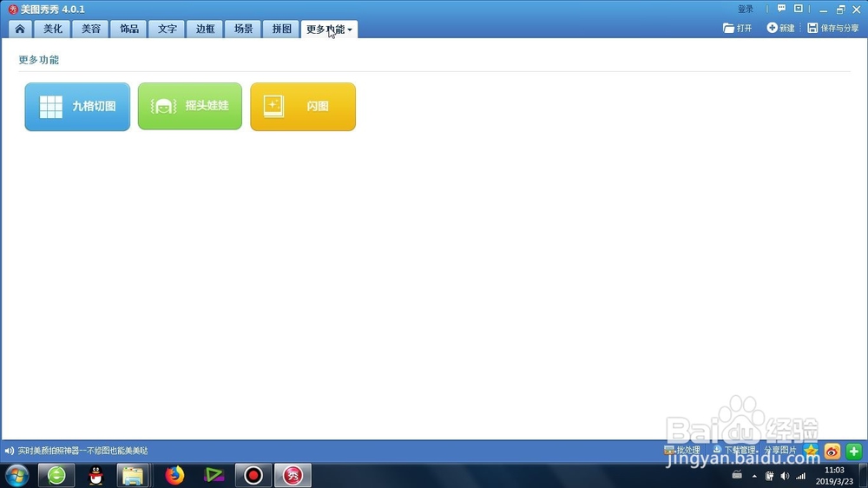Viewport: 868px width, 488px height.
Task: Restore down the 美图秀秀 window
Action: point(840,10)
